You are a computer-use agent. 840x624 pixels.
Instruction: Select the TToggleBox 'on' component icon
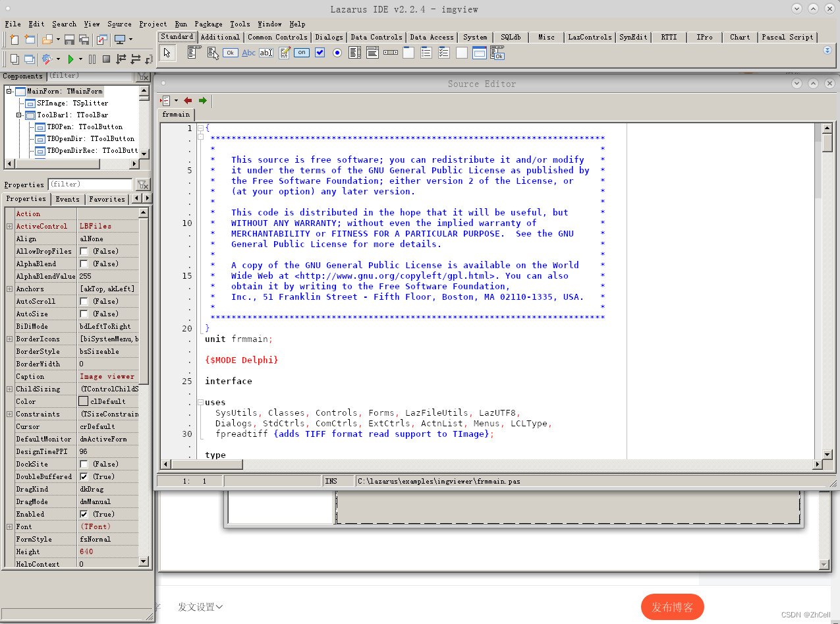click(302, 53)
